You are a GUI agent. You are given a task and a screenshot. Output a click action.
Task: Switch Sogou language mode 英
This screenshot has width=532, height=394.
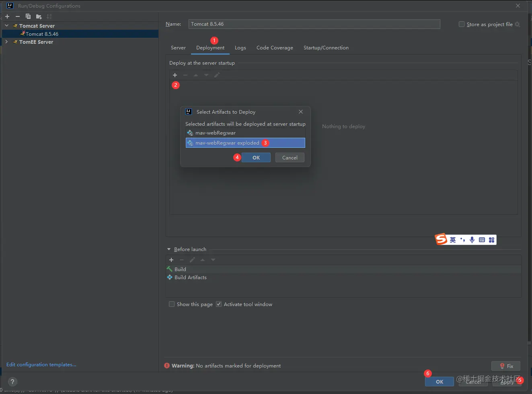[453, 240]
